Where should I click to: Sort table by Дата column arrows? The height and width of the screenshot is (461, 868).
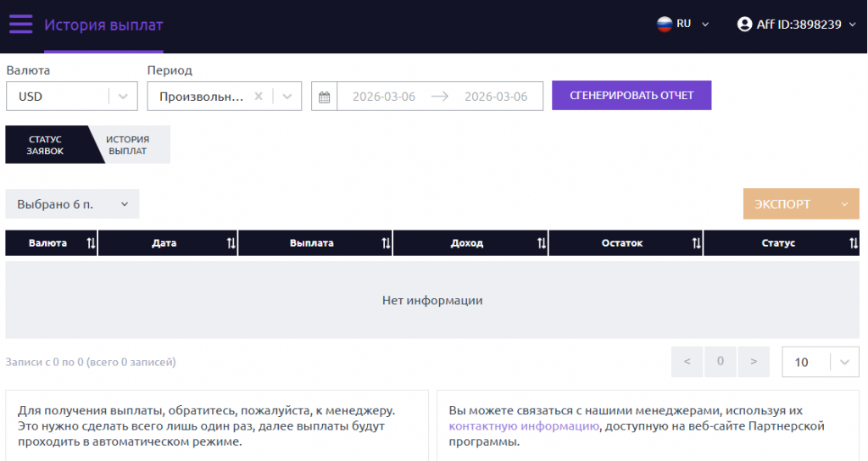[x=231, y=243]
